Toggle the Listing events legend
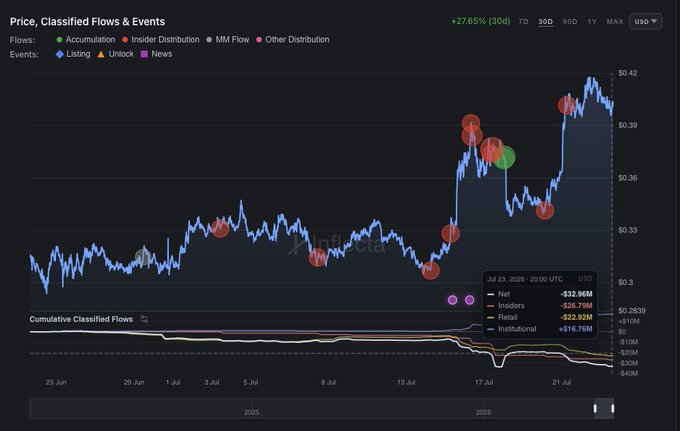Screen dimensions: 680x431 click(x=73, y=54)
